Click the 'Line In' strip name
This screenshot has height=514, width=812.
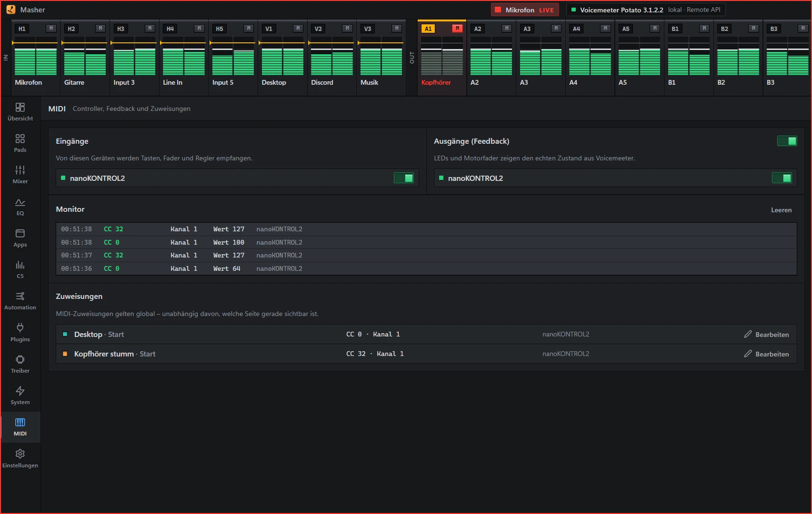(x=172, y=82)
